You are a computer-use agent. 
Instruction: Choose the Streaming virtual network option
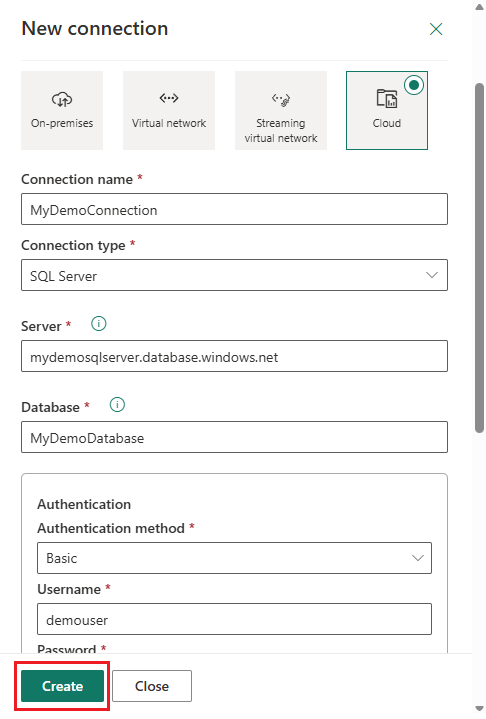(x=281, y=111)
